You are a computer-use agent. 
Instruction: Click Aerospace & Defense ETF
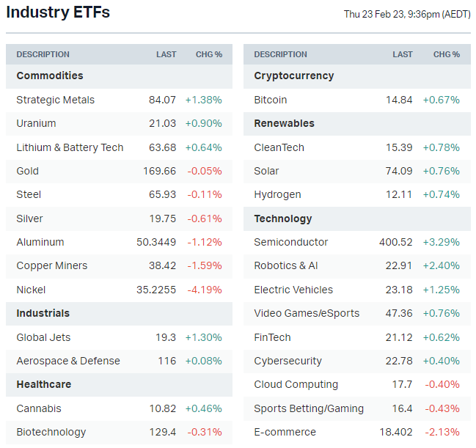68,361
